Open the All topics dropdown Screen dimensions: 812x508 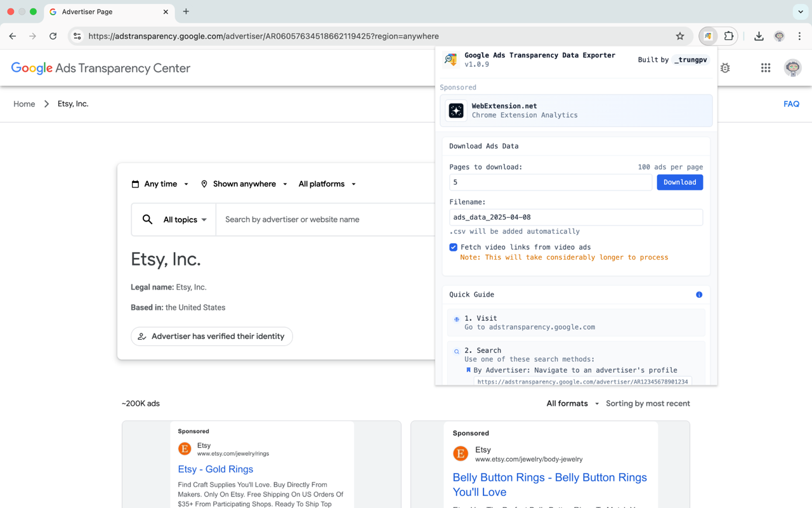tap(185, 219)
